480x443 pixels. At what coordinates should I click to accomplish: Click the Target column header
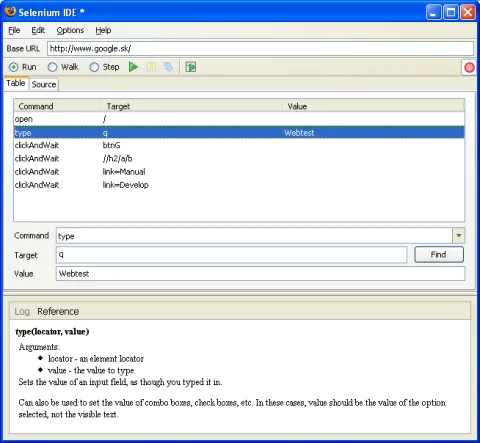coord(192,106)
